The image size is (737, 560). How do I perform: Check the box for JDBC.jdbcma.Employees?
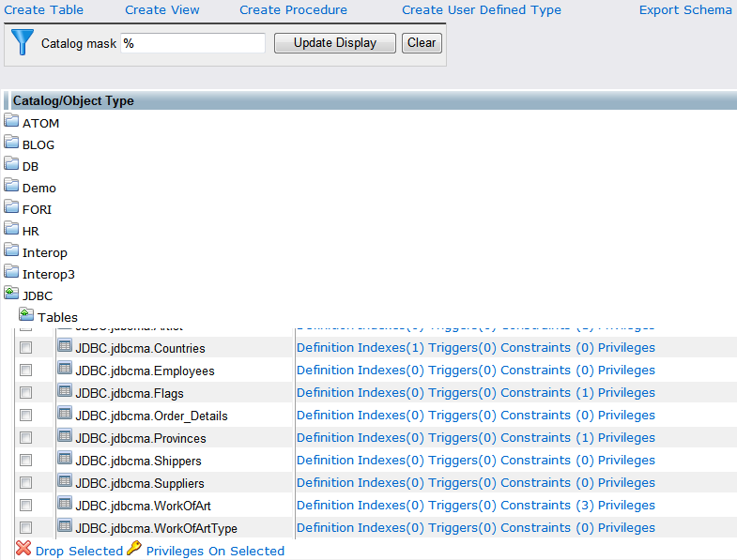click(x=26, y=371)
